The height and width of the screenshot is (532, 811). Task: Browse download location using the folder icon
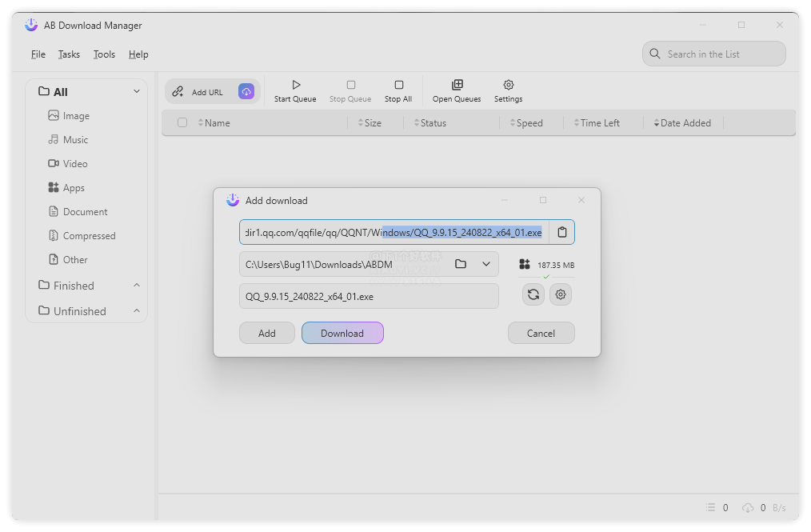[461, 263]
